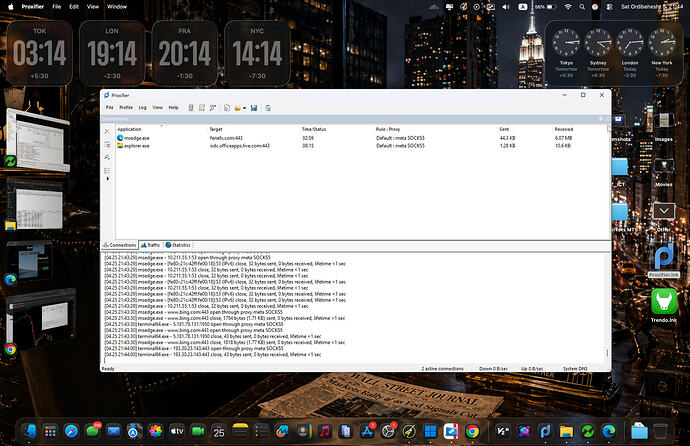Open the File menu in Proxifier window
690x446 pixels.
click(x=110, y=107)
